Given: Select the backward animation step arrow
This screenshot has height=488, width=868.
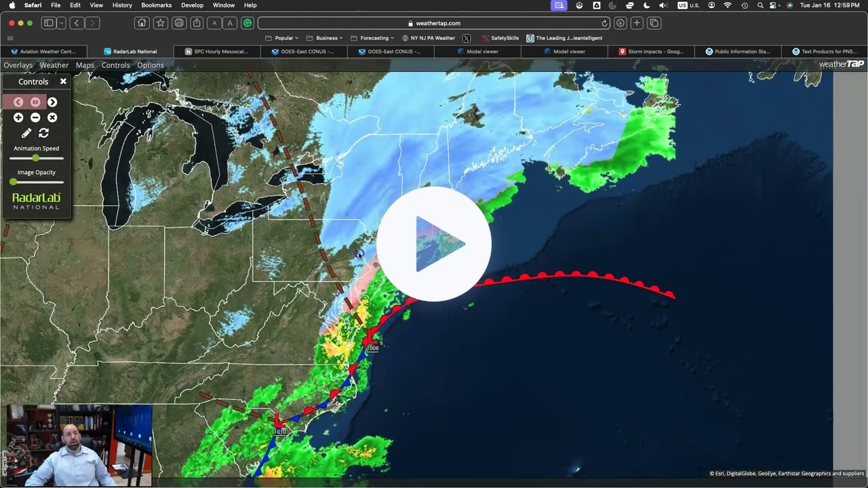Looking at the screenshot, I should [x=18, y=102].
